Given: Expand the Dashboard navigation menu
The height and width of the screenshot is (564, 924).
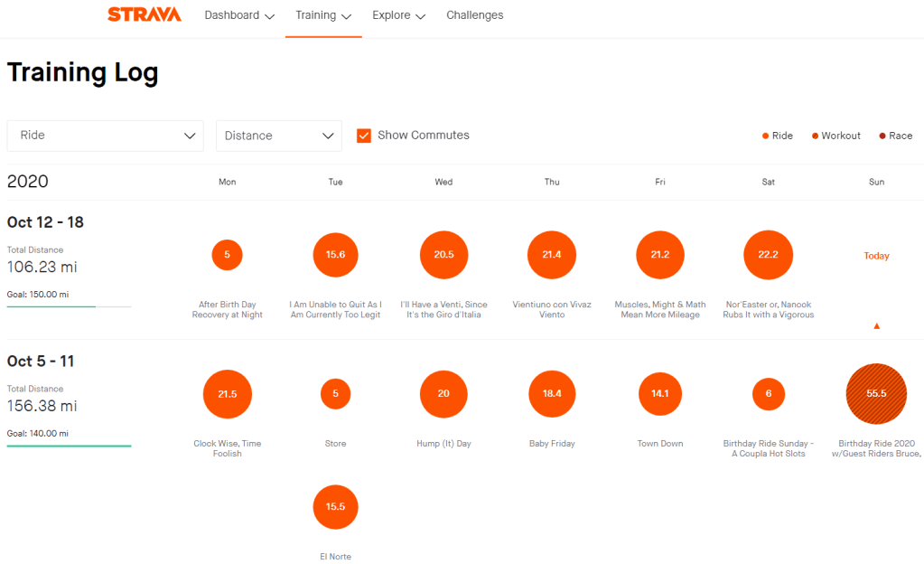Looking at the screenshot, I should point(239,15).
